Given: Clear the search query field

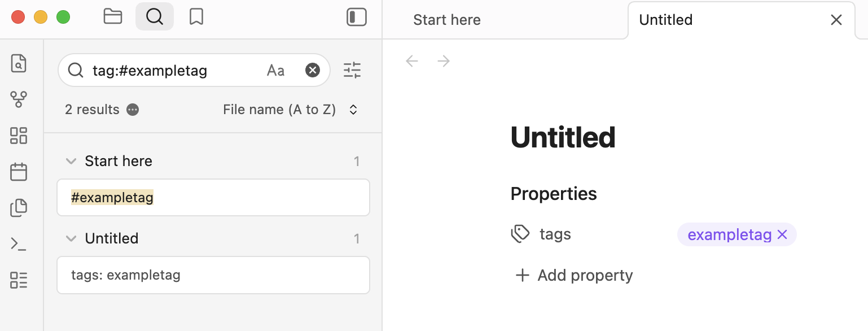Looking at the screenshot, I should (x=313, y=70).
